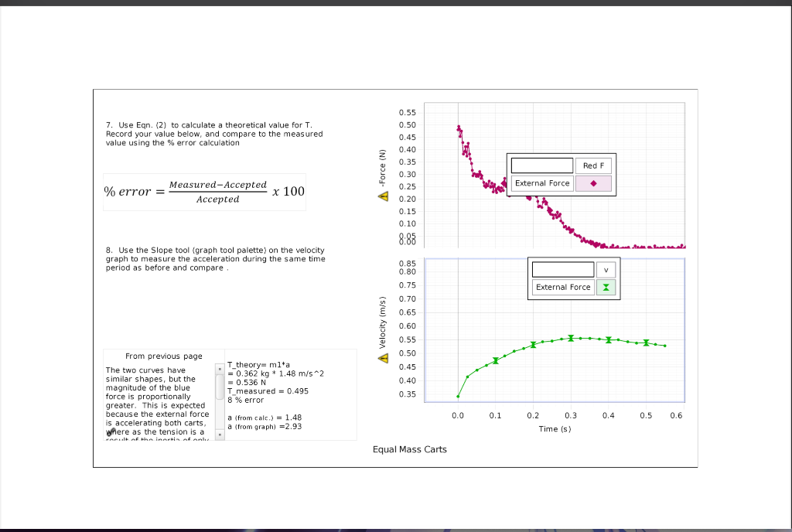The height and width of the screenshot is (532, 792).
Task: Click the From previous page header
Action: (163, 356)
